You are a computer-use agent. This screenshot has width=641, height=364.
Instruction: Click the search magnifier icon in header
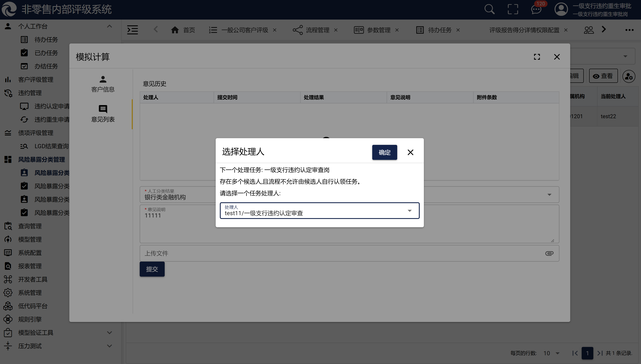point(489,10)
